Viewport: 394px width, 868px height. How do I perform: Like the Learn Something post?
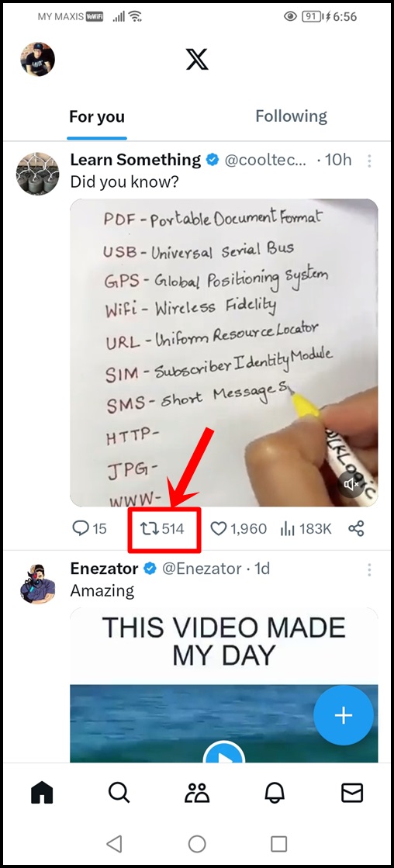[219, 529]
